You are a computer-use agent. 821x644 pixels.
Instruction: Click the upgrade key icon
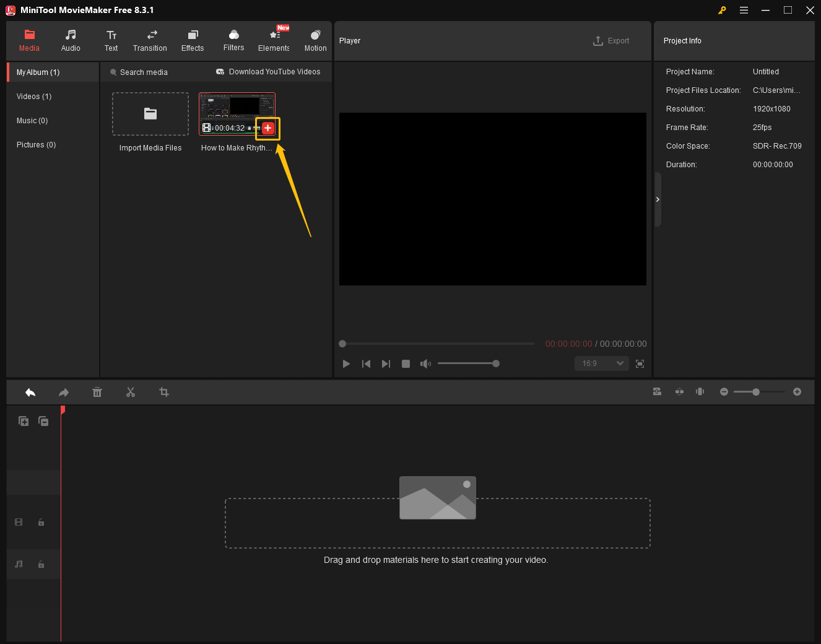point(722,11)
